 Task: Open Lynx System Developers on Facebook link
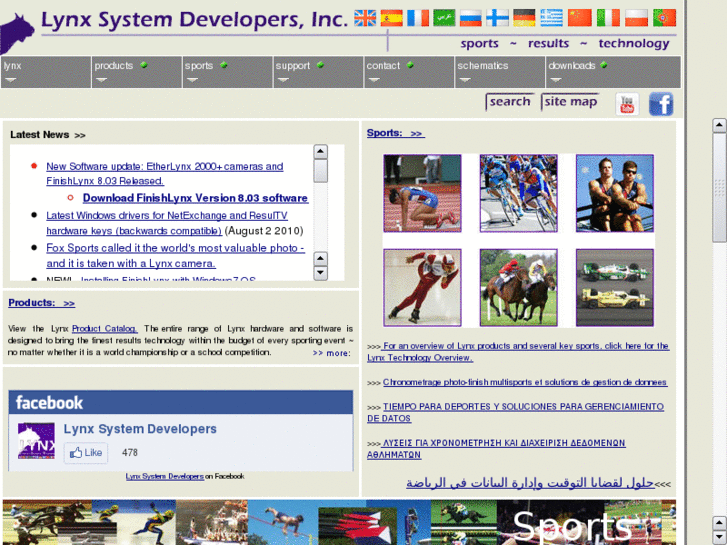point(165,476)
